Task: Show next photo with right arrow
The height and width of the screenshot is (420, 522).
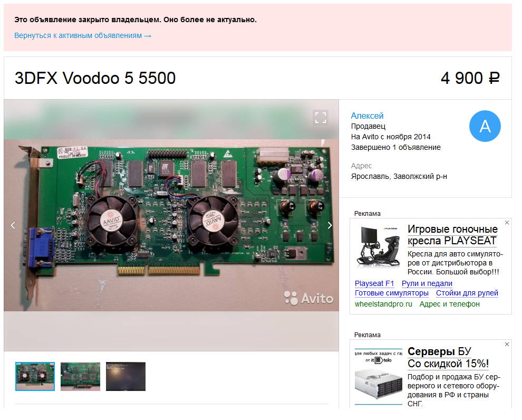Action: (330, 225)
